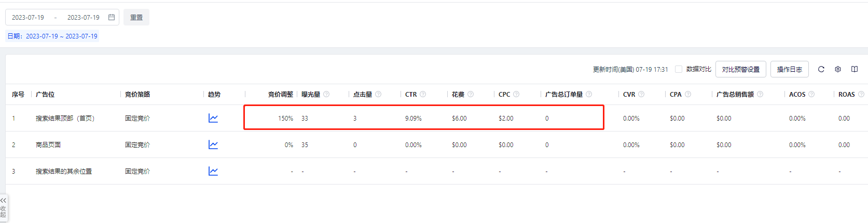Open table settings gear icon
The image size is (868, 223).
point(837,69)
